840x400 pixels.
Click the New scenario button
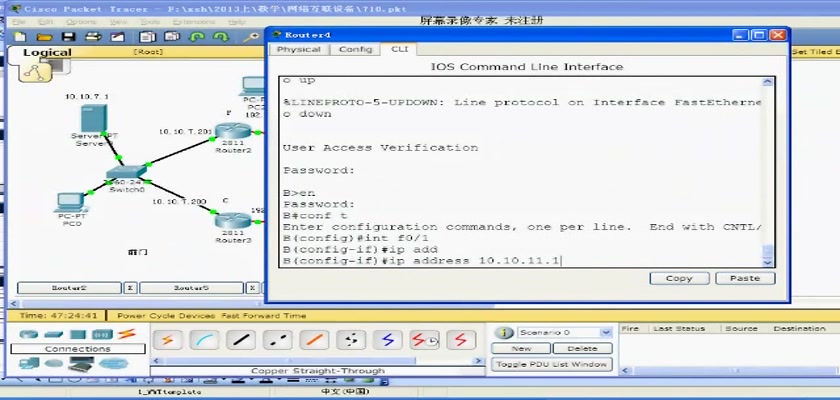coord(521,349)
